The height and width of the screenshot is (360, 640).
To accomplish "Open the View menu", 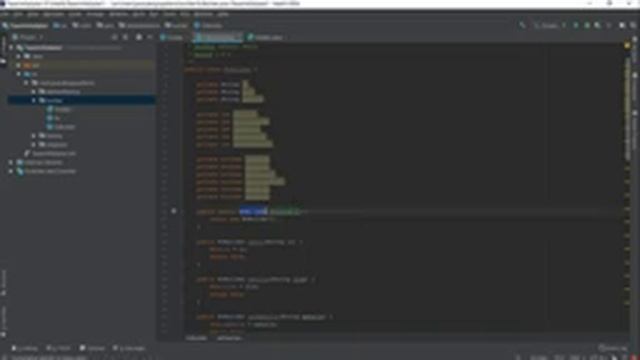I will pyautogui.click(x=33, y=14).
